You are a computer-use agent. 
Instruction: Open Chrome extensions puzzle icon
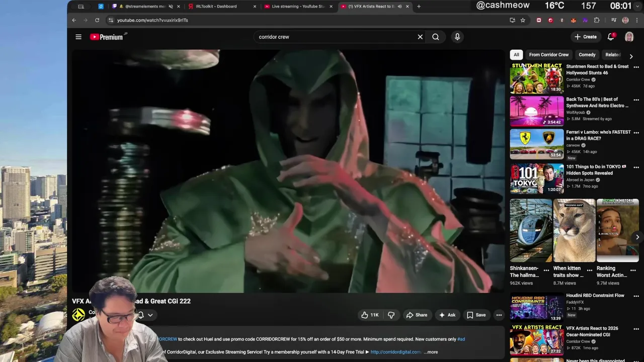[x=597, y=20]
